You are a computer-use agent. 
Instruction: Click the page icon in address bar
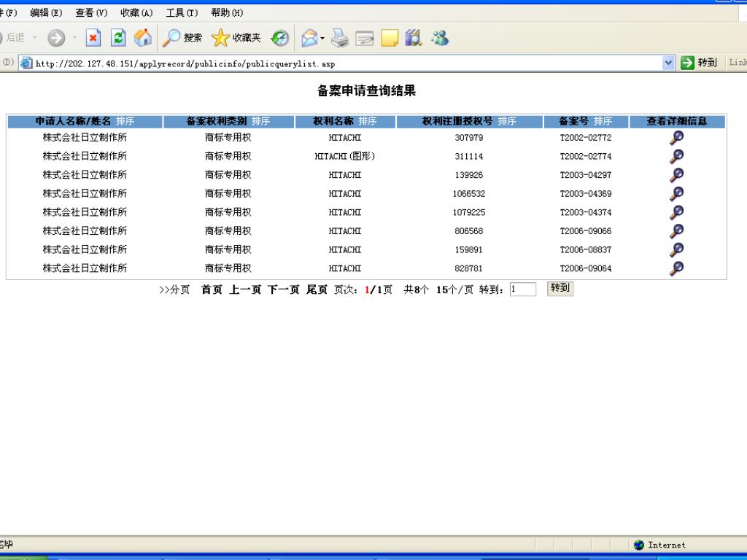click(x=27, y=63)
